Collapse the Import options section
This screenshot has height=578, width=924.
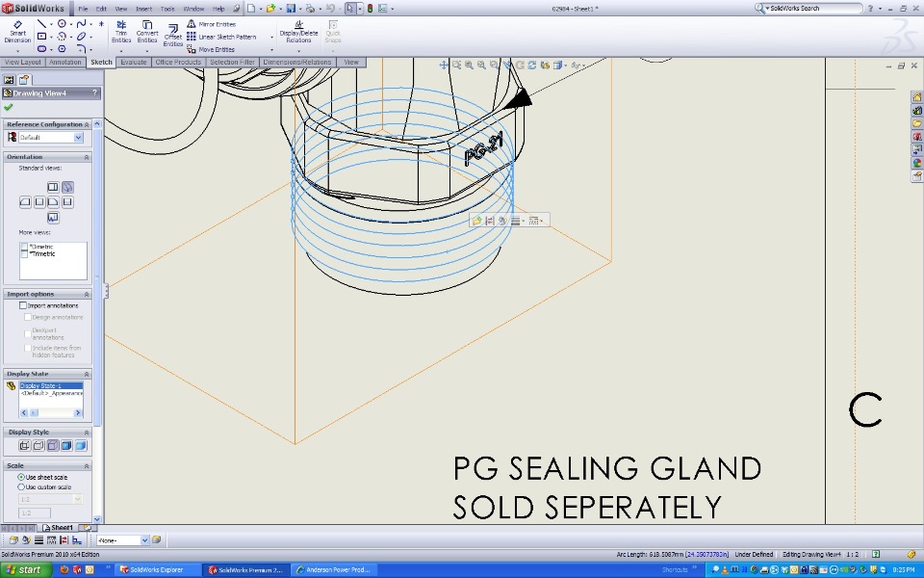tap(87, 295)
